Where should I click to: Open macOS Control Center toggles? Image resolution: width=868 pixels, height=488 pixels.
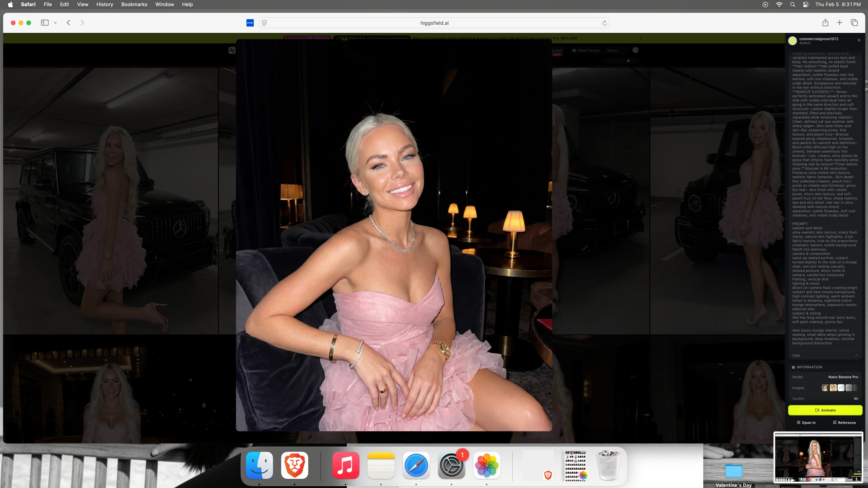(806, 4)
